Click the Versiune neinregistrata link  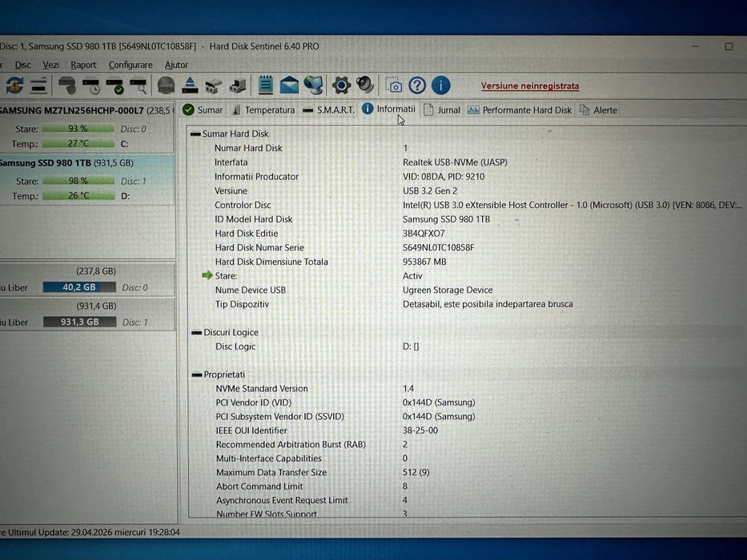point(530,86)
